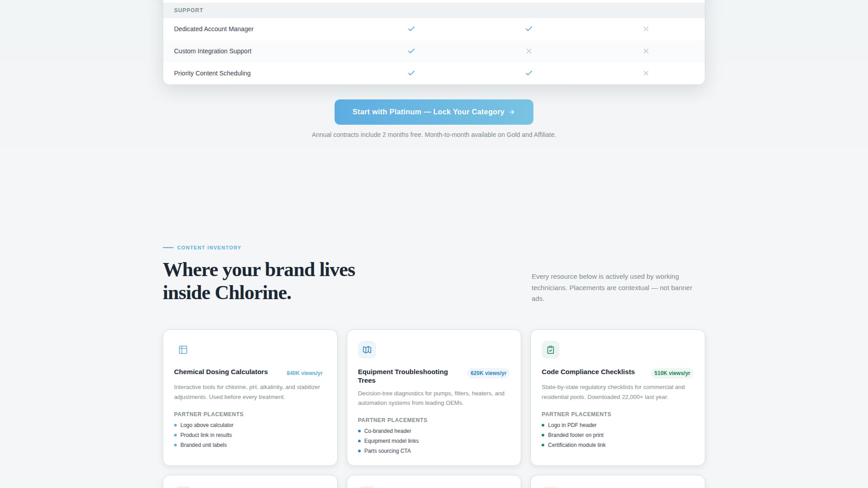
Task: Click the CONTENT INVENTORY section label
Action: pyautogui.click(x=209, y=248)
